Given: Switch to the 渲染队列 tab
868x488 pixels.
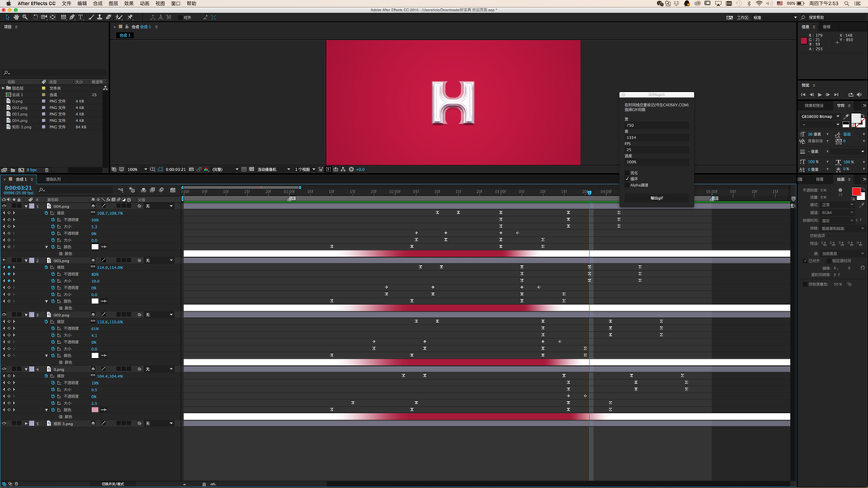Looking at the screenshot, I should tap(53, 180).
